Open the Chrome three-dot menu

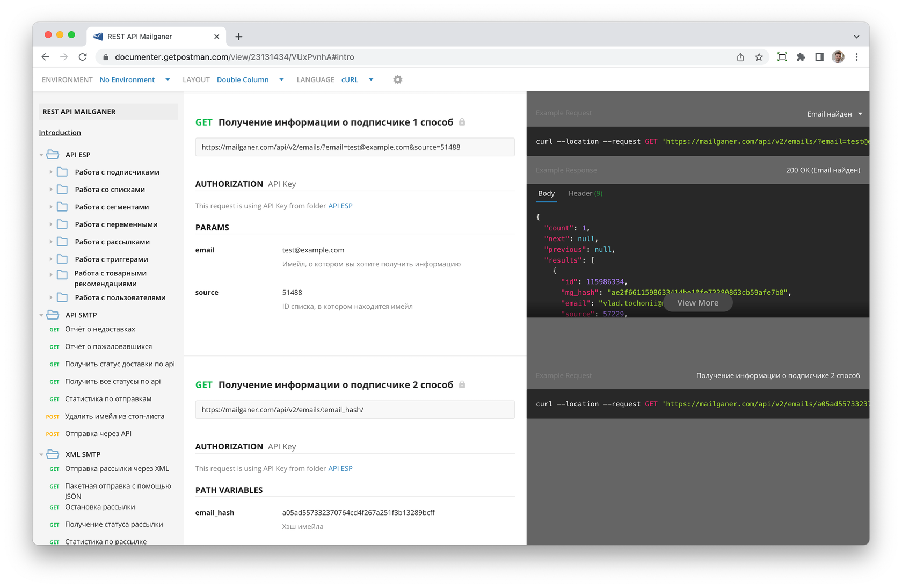pyautogui.click(x=857, y=57)
